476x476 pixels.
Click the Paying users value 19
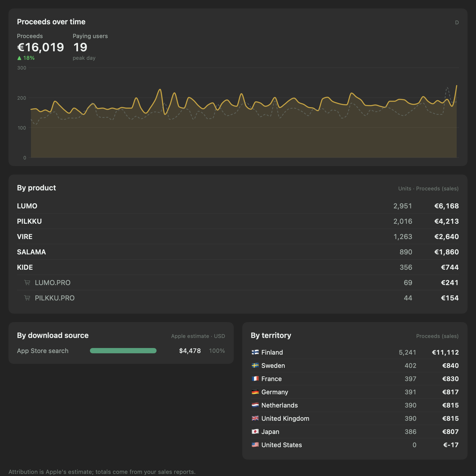point(80,47)
